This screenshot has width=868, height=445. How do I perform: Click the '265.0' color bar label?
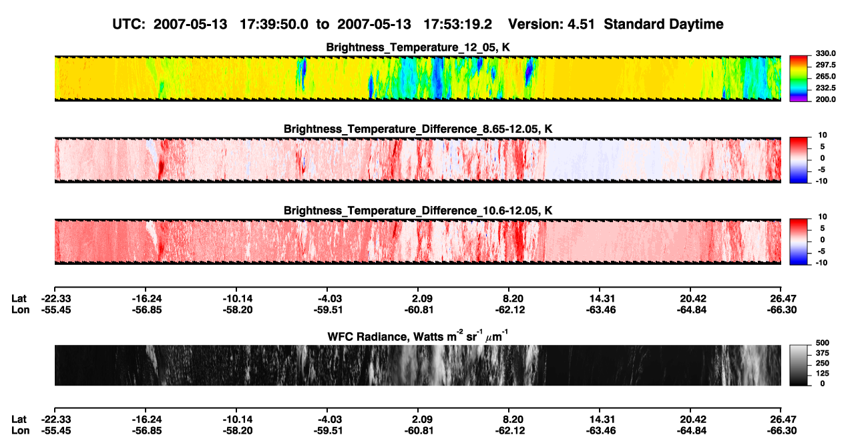(825, 77)
